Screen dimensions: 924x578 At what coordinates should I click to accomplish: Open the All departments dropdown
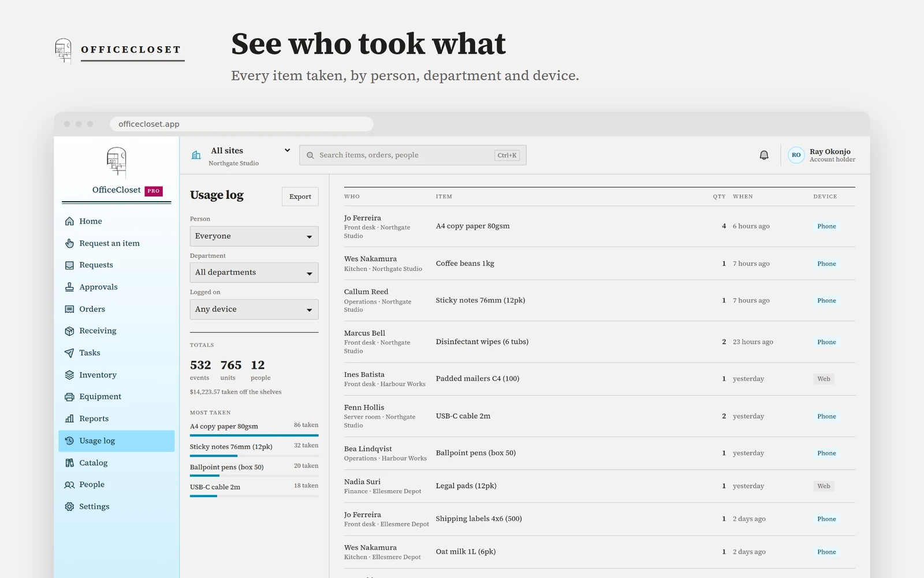point(254,273)
